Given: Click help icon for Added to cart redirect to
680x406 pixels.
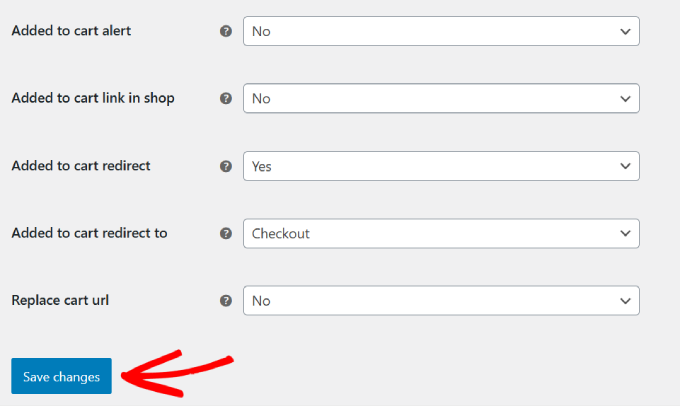Looking at the screenshot, I should 225,233.
